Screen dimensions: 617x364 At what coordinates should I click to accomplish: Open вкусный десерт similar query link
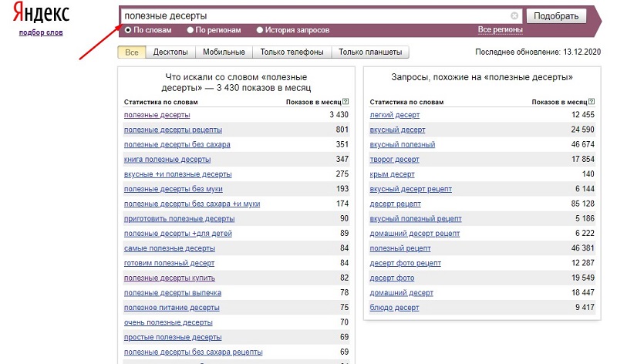397,130
